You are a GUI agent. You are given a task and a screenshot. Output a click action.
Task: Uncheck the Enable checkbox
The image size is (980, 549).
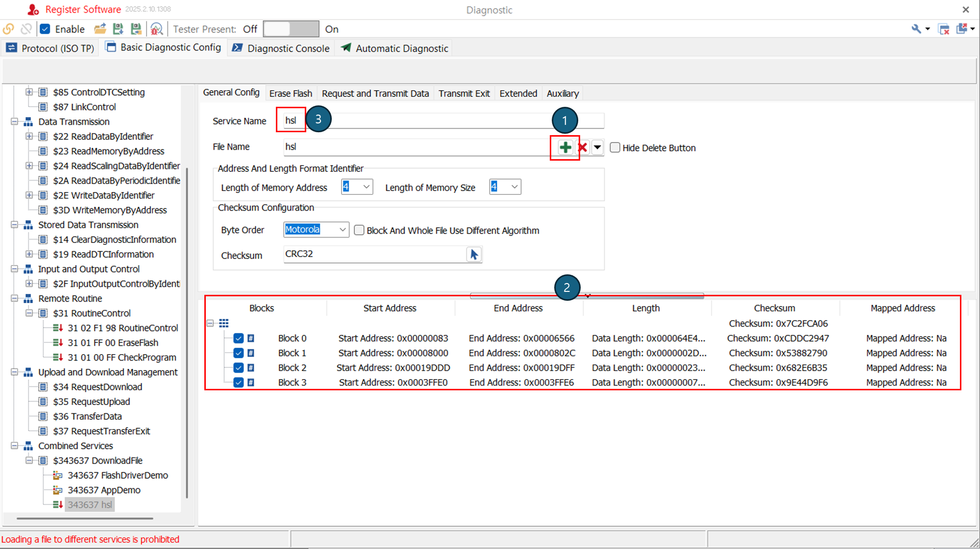45,29
